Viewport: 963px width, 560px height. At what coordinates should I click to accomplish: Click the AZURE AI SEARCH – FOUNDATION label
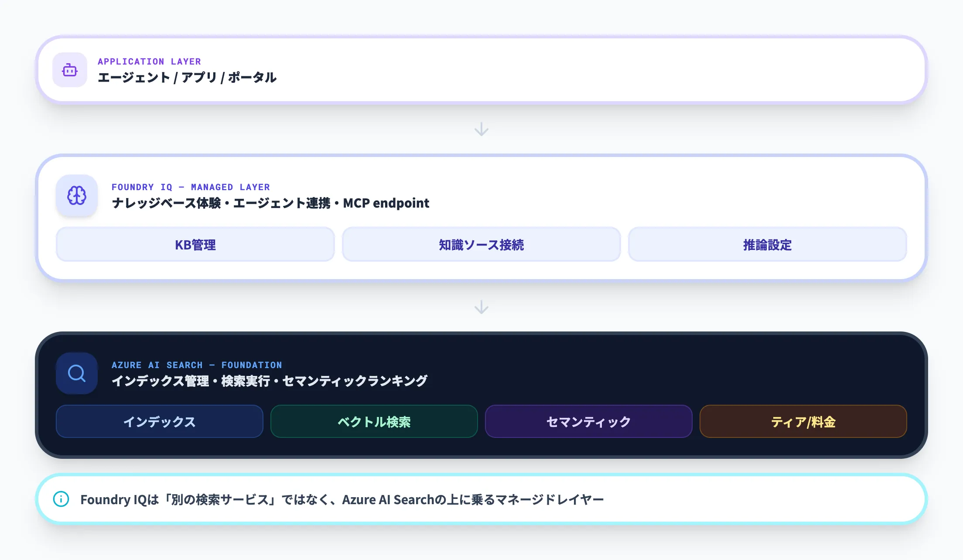(x=197, y=365)
